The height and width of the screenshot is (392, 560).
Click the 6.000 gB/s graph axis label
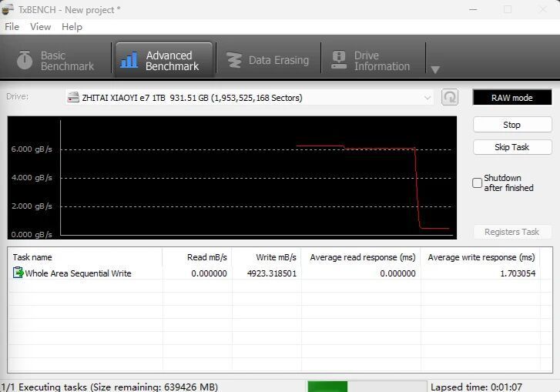tap(32, 149)
